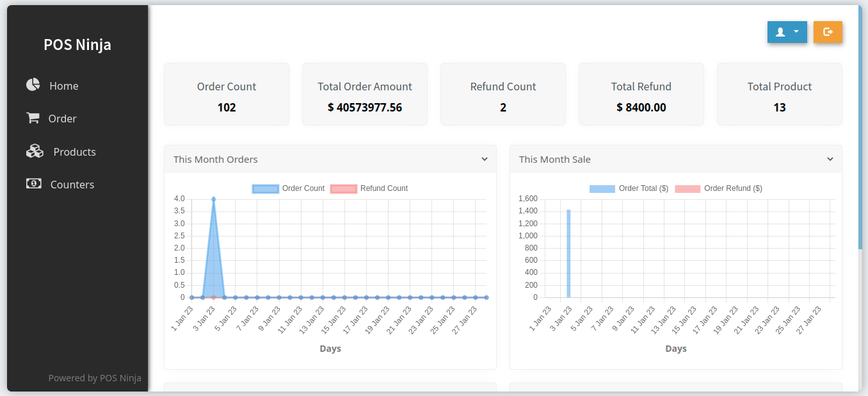The height and width of the screenshot is (396, 868).
Task: Click the blue bar in sales chart
Action: click(568, 253)
